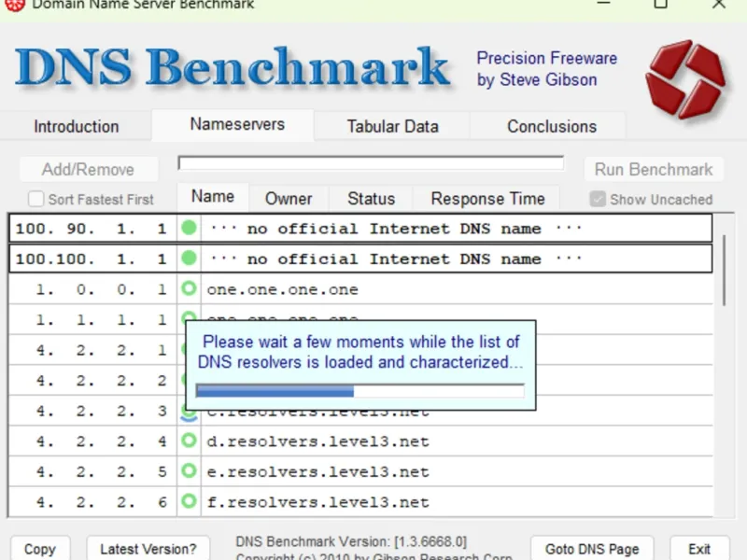The image size is (747, 560).
Task: View the Conclusions tab
Action: (552, 127)
